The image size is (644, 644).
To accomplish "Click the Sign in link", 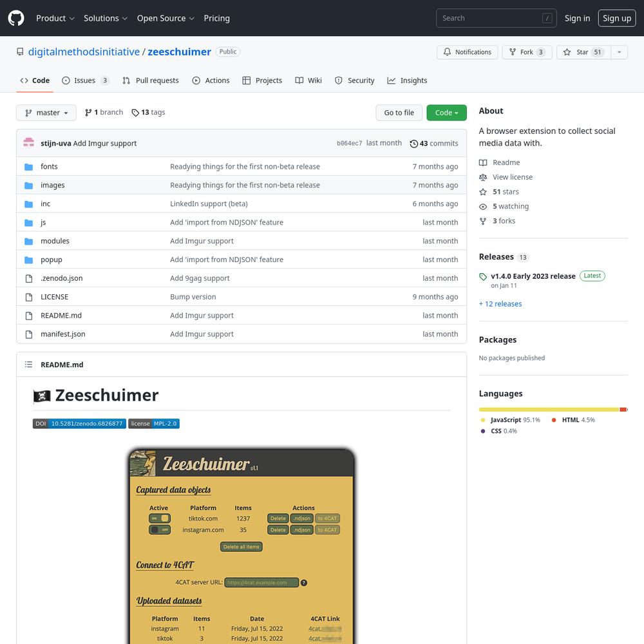I will click(x=577, y=18).
